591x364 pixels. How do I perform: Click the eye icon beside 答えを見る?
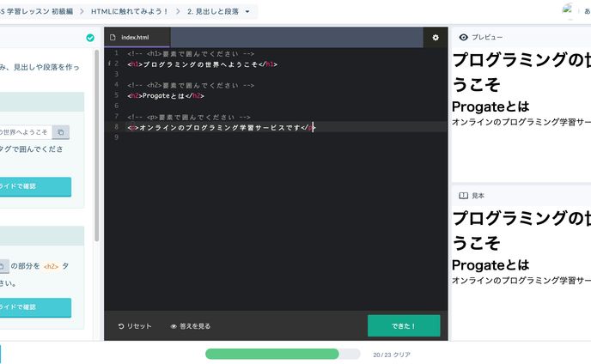(x=174, y=326)
